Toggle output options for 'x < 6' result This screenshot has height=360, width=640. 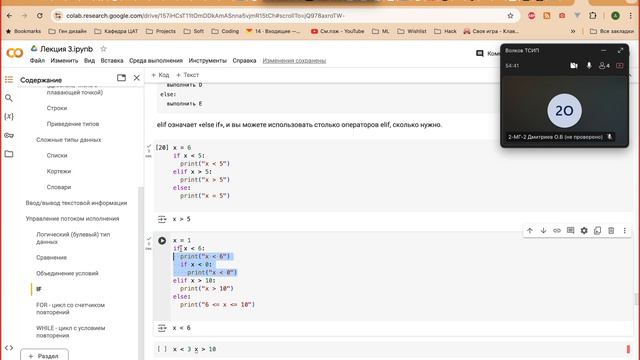click(x=162, y=328)
